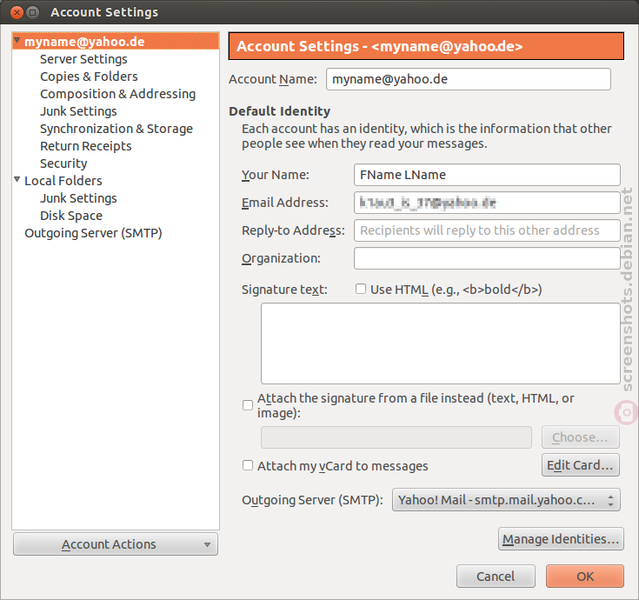Click the Reply-to Address field
The image size is (639, 600).
[487, 231]
